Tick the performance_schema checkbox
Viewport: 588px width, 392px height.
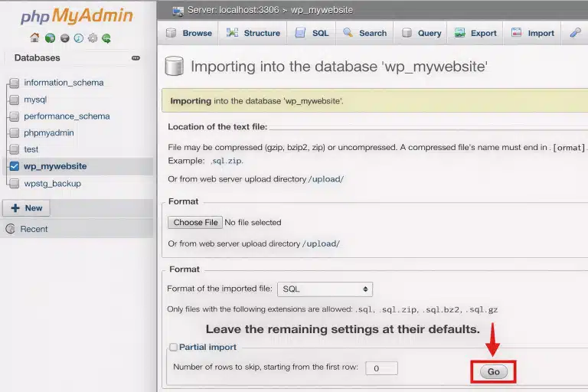(15, 116)
